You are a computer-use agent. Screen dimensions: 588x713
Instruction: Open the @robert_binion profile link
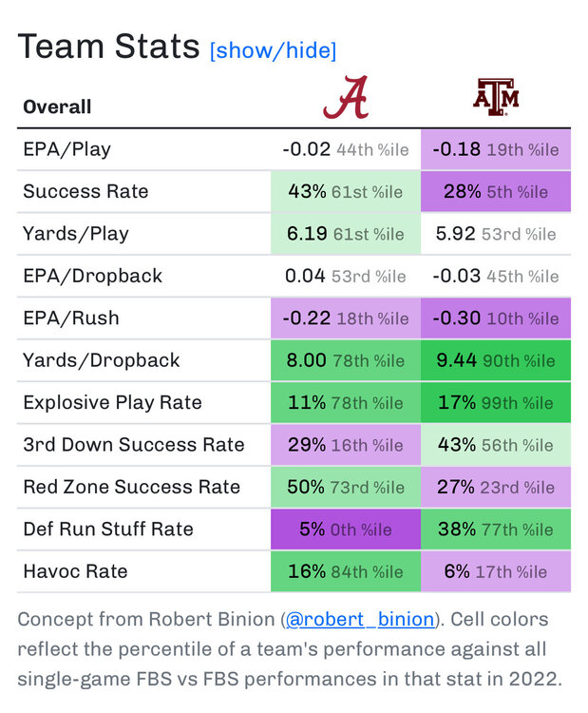click(360, 620)
